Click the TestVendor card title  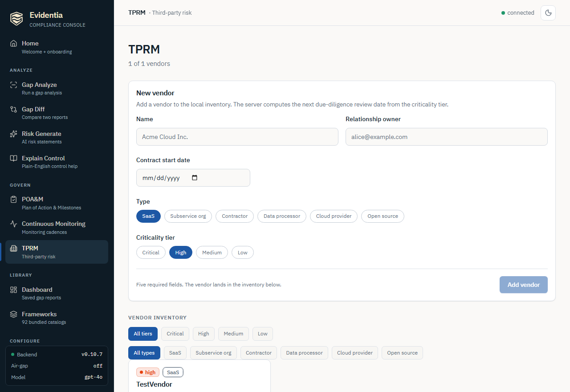click(x=154, y=384)
